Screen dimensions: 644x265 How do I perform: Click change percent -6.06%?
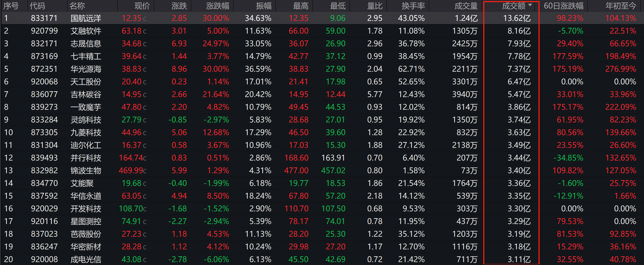(216, 259)
